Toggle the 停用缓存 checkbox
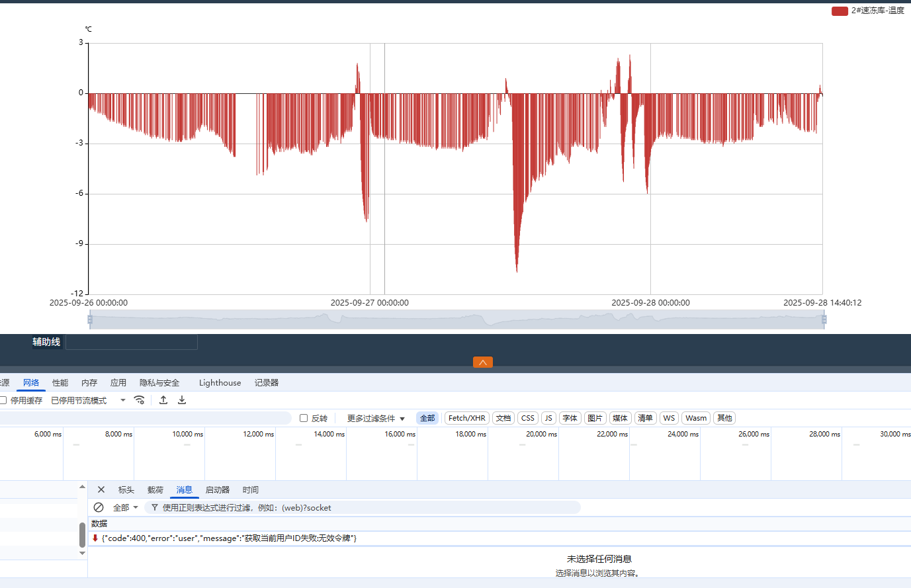The width and height of the screenshot is (911, 588). [x=3, y=400]
